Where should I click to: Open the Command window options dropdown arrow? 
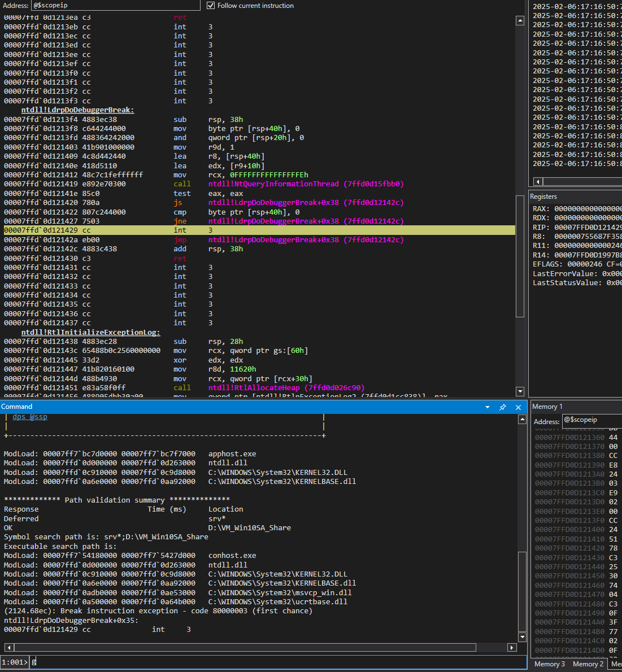click(x=488, y=407)
